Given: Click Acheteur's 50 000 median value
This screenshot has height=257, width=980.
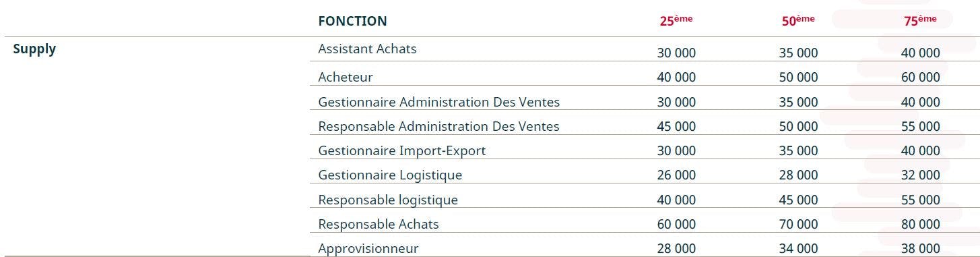Looking at the screenshot, I should [798, 78].
